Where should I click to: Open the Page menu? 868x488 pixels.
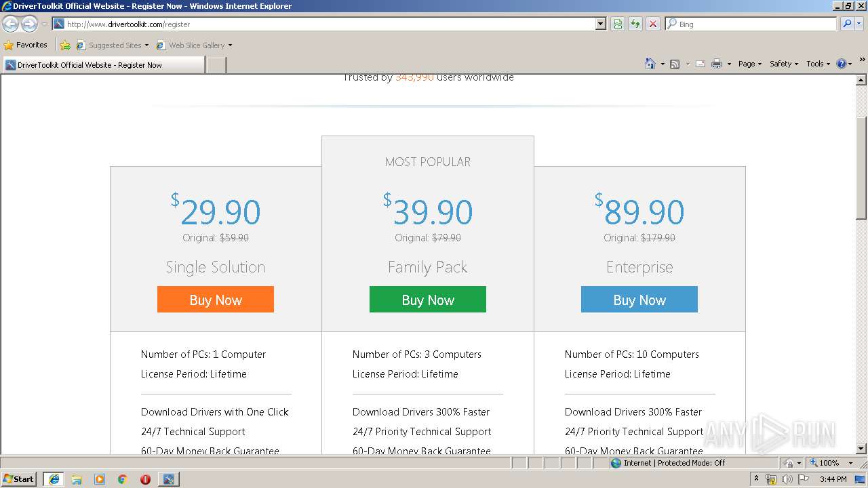point(749,64)
